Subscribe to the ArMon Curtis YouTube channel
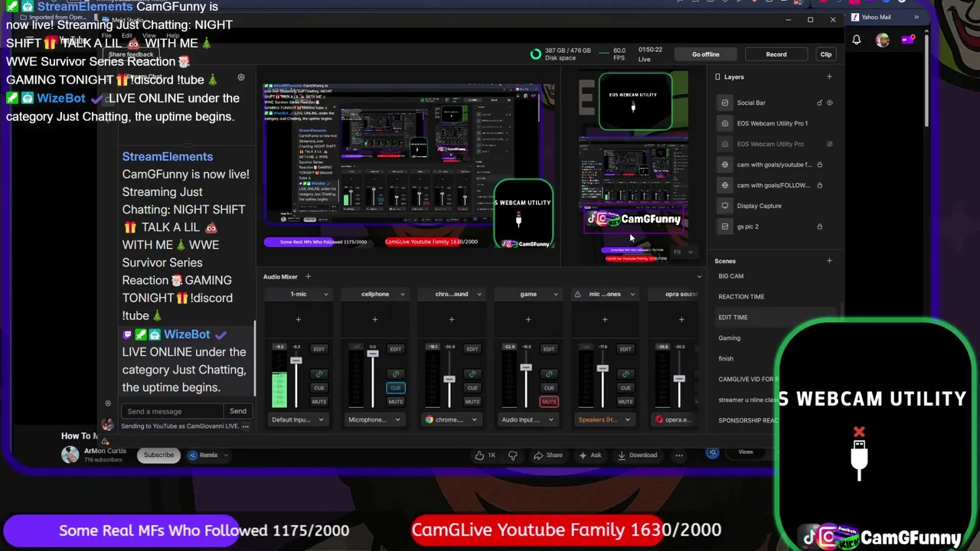 (x=159, y=455)
